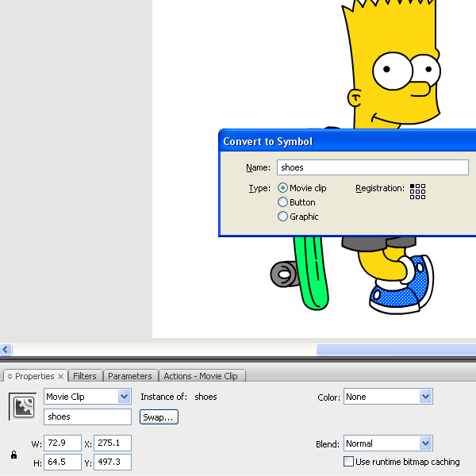Click the Convert to Symbol title bar

[347, 141]
